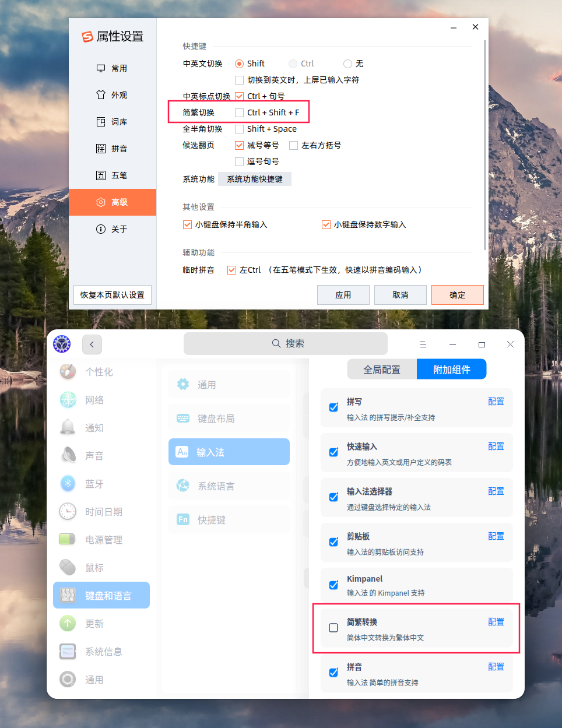Click the 应用 button
The height and width of the screenshot is (728, 562).
tap(343, 294)
